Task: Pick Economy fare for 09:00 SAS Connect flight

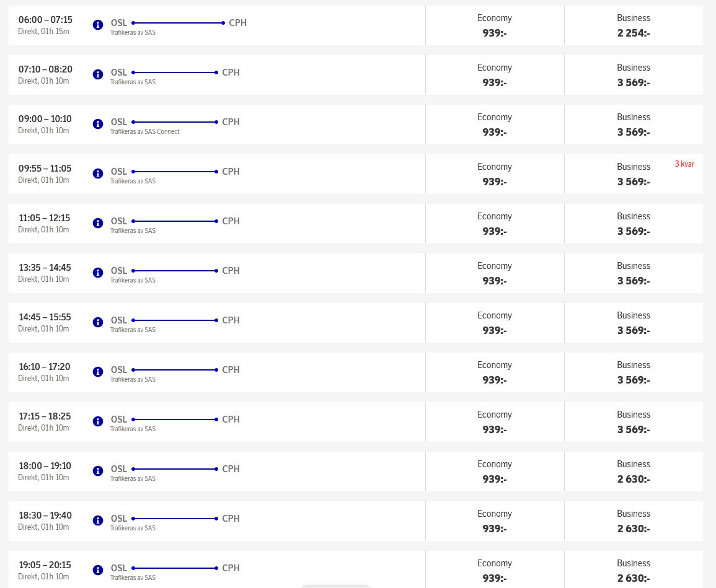Action: (x=495, y=125)
